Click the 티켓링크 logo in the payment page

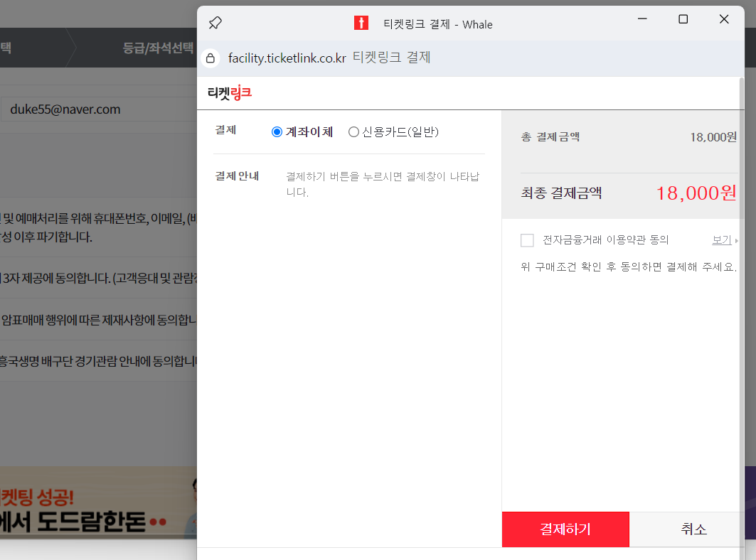pyautogui.click(x=230, y=92)
